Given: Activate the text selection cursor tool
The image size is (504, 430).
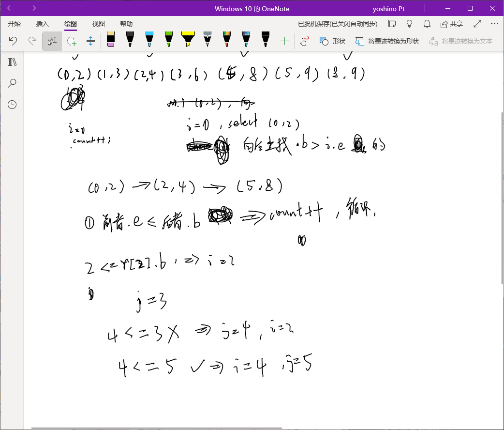Looking at the screenshot, I should pos(52,41).
